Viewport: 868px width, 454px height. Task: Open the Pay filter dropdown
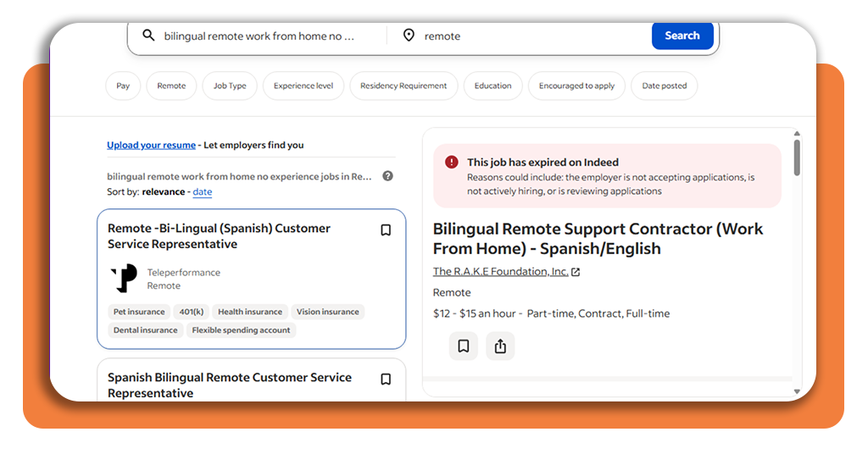point(123,86)
